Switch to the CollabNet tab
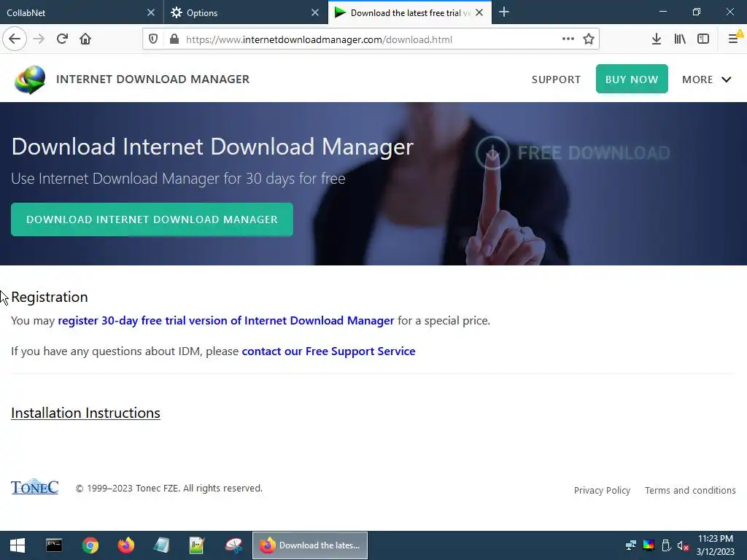This screenshot has width=747, height=560. 81,12
